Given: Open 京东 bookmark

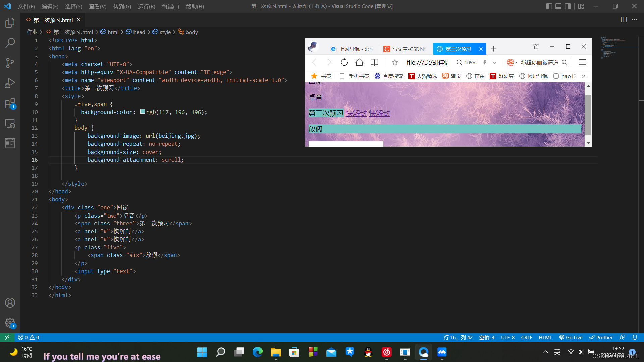Looking at the screenshot, I should [475, 76].
